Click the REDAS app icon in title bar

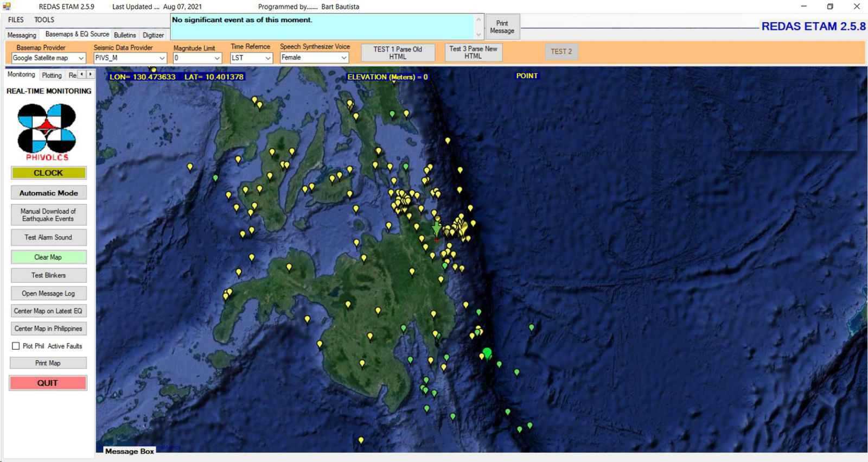coord(7,7)
